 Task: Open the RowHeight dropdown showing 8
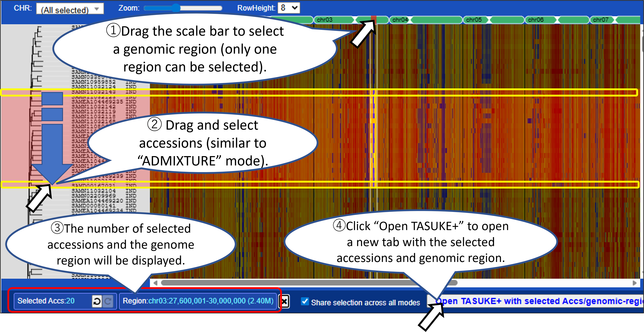coord(289,8)
